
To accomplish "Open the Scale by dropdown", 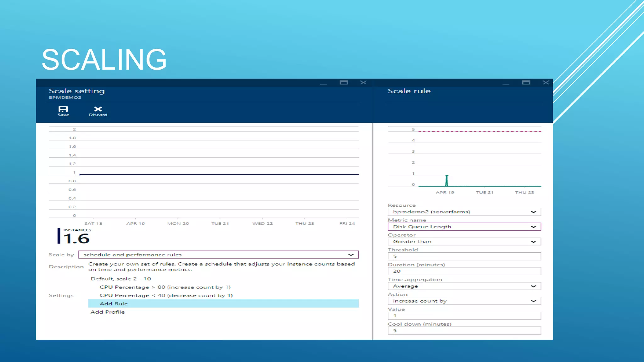I will (351, 255).
